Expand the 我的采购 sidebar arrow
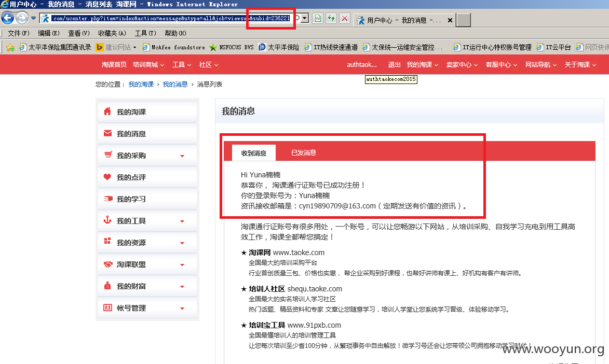609x364 pixels. (182, 156)
